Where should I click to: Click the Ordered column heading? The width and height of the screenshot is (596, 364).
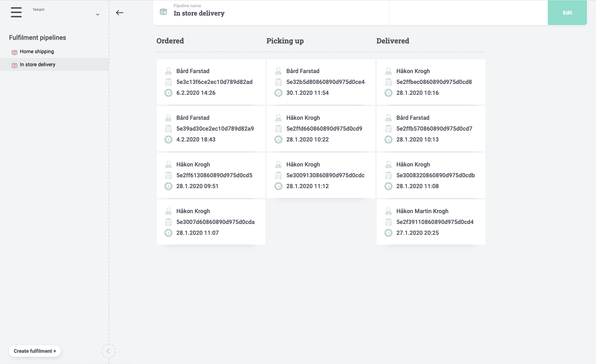170,41
